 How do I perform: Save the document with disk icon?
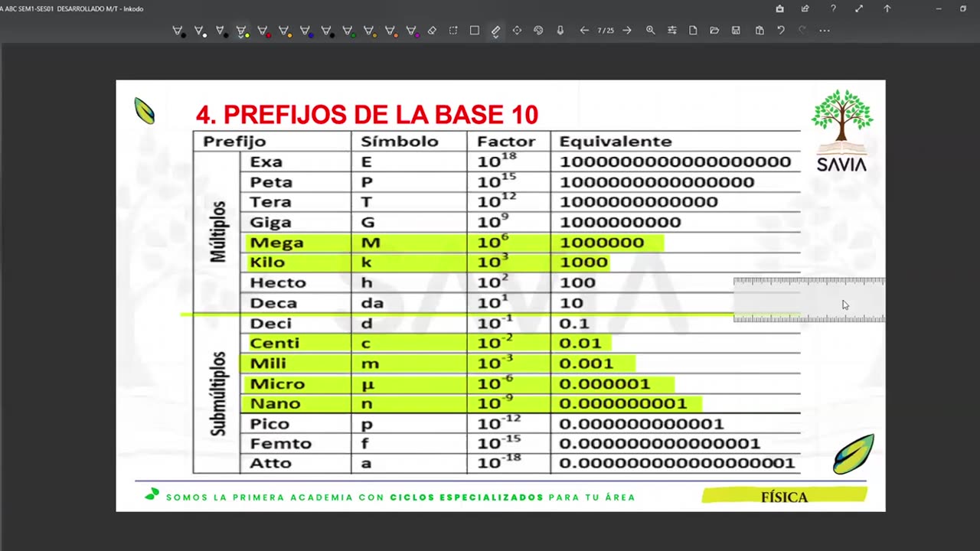736,31
